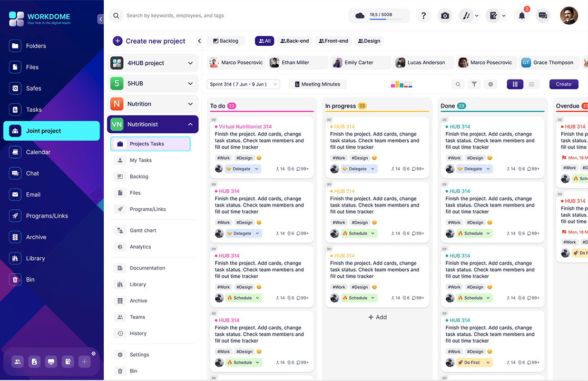
Task: Click Add under In progress column
Action: pyautogui.click(x=377, y=317)
